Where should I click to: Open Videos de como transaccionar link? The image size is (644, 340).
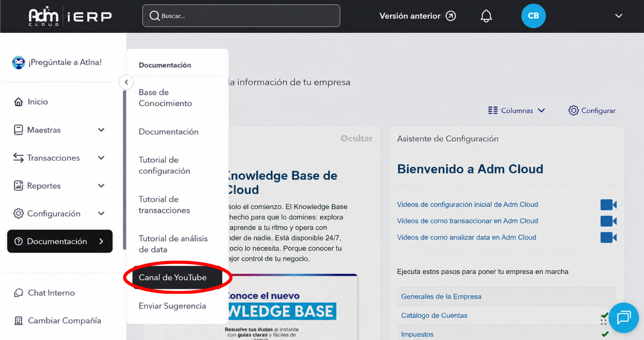tap(468, 221)
